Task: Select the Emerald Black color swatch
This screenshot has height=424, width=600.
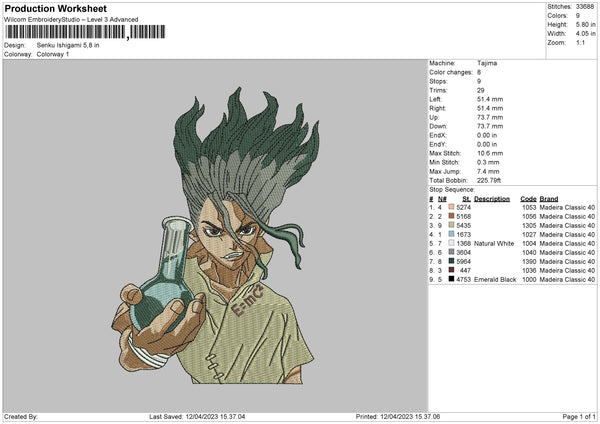Action: [451, 279]
